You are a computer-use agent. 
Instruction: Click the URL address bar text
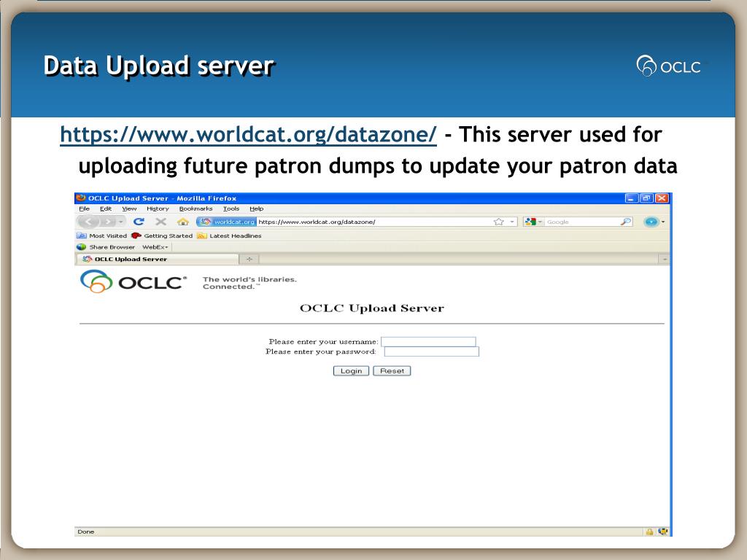(x=317, y=222)
